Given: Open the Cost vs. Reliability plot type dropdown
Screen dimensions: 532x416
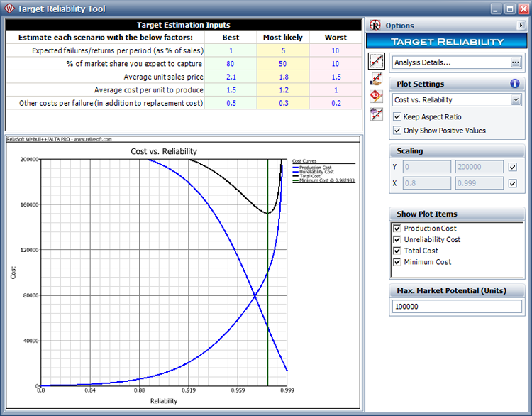Looking at the screenshot, I should pyautogui.click(x=516, y=100).
